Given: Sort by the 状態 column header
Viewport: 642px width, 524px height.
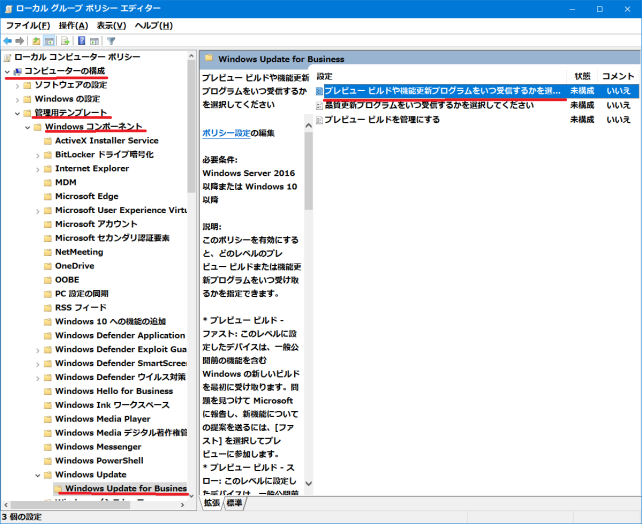Looking at the screenshot, I should [x=582, y=76].
